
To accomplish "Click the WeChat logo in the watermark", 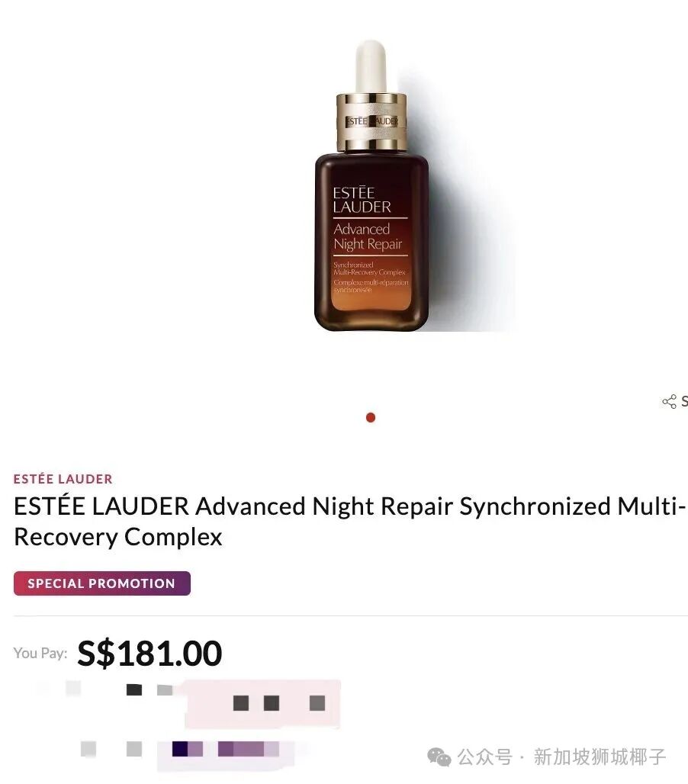I will point(439,757).
